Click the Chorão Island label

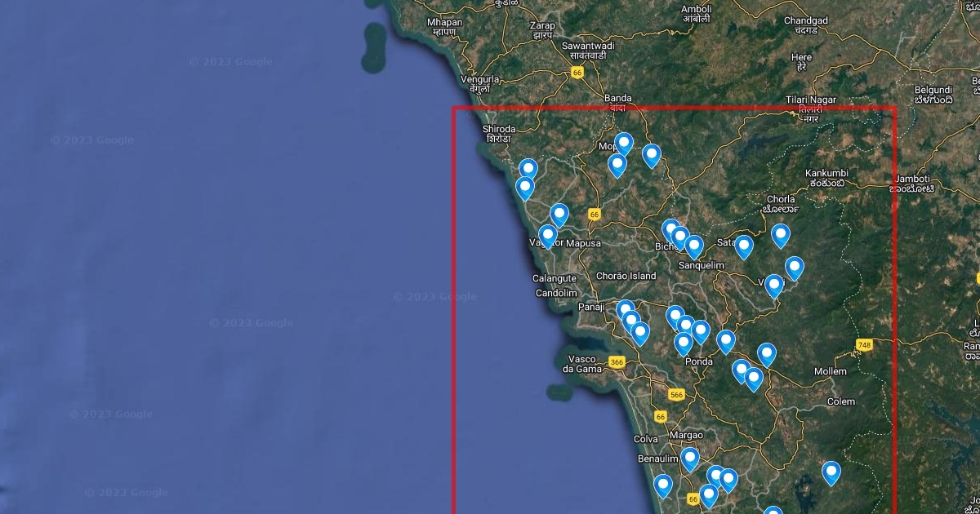pyautogui.click(x=626, y=276)
